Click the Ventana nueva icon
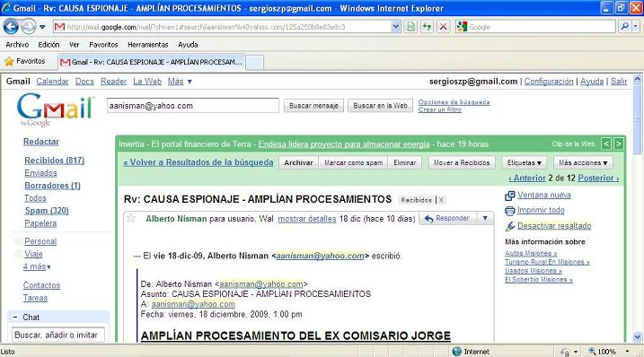This screenshot has height=357, width=644. 509,196
